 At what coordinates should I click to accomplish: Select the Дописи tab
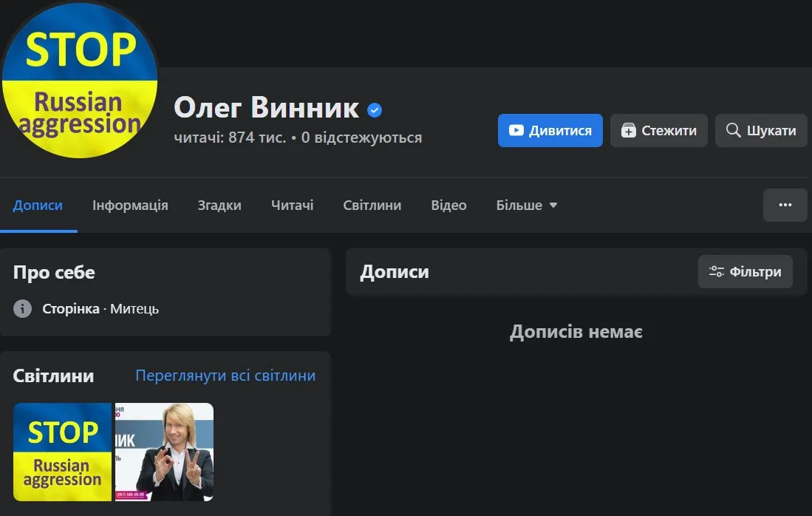[38, 206]
